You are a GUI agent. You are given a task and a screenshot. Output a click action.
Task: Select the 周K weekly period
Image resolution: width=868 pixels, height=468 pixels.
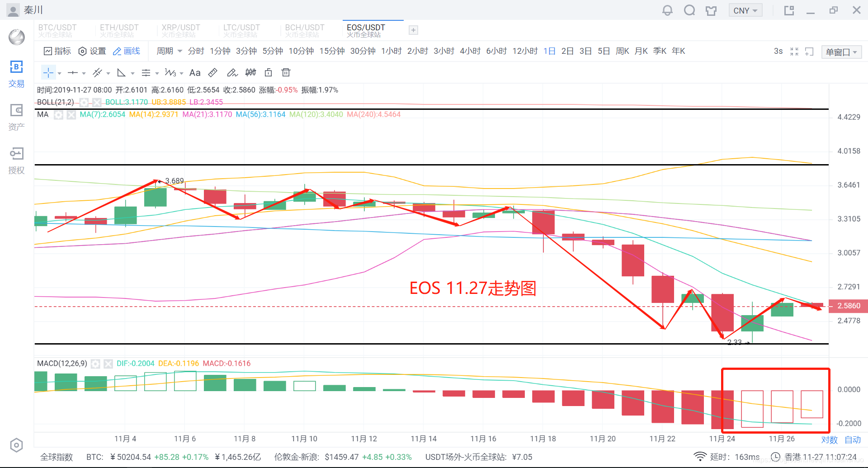(x=623, y=51)
